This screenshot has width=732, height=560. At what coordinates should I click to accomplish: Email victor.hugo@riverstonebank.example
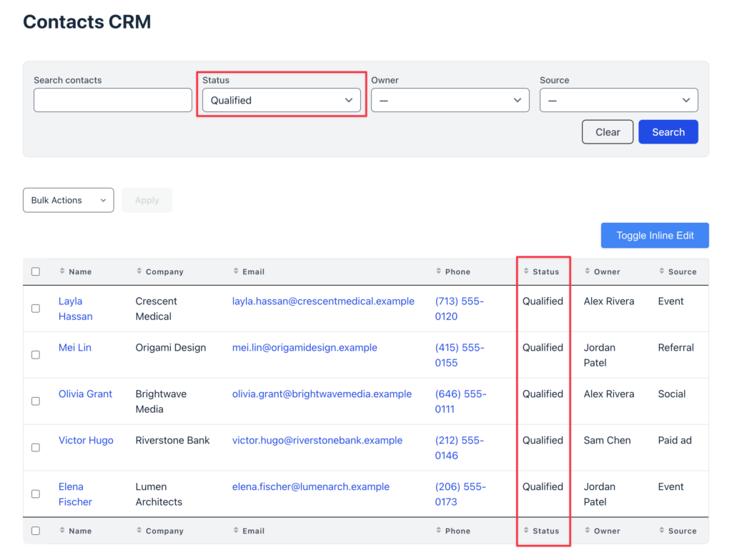[317, 440]
